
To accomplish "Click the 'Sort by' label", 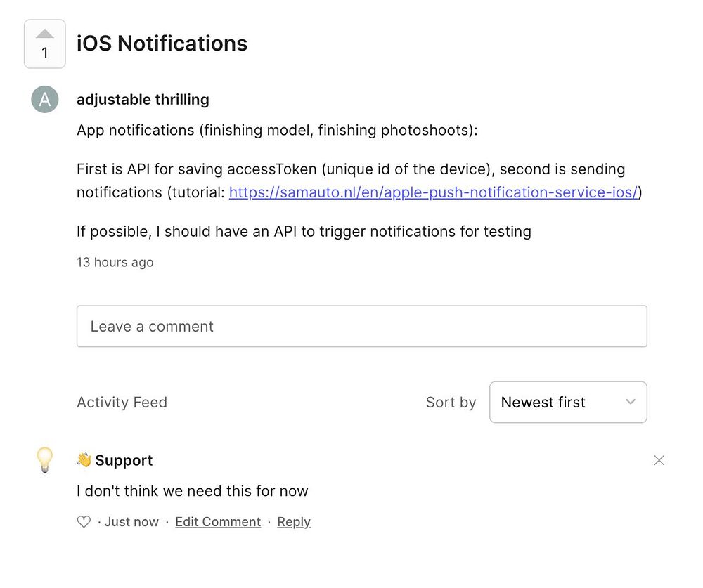I will coord(451,403).
